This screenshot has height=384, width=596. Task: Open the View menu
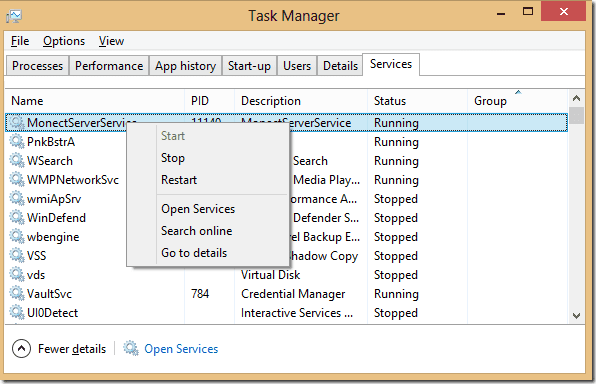(x=111, y=41)
